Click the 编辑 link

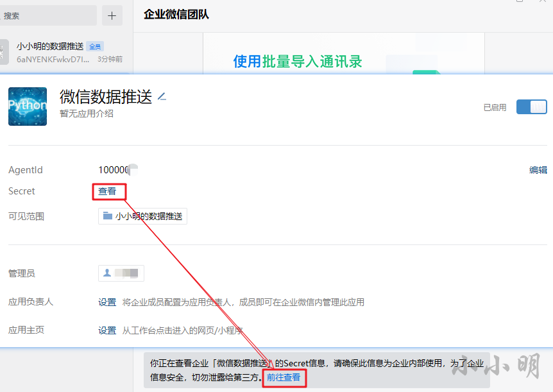538,170
